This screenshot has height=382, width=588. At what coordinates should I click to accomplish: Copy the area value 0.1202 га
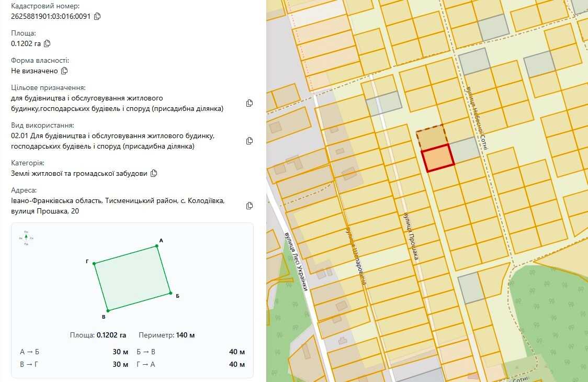coord(47,43)
